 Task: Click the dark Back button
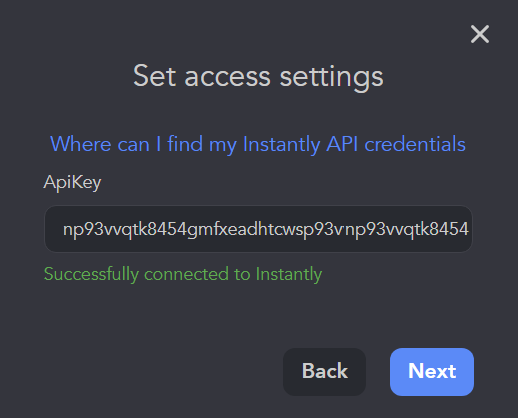pos(324,372)
